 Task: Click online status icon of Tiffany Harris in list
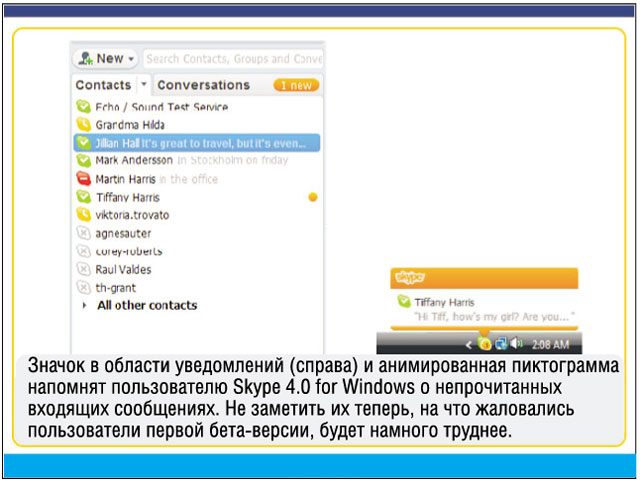tap(83, 197)
